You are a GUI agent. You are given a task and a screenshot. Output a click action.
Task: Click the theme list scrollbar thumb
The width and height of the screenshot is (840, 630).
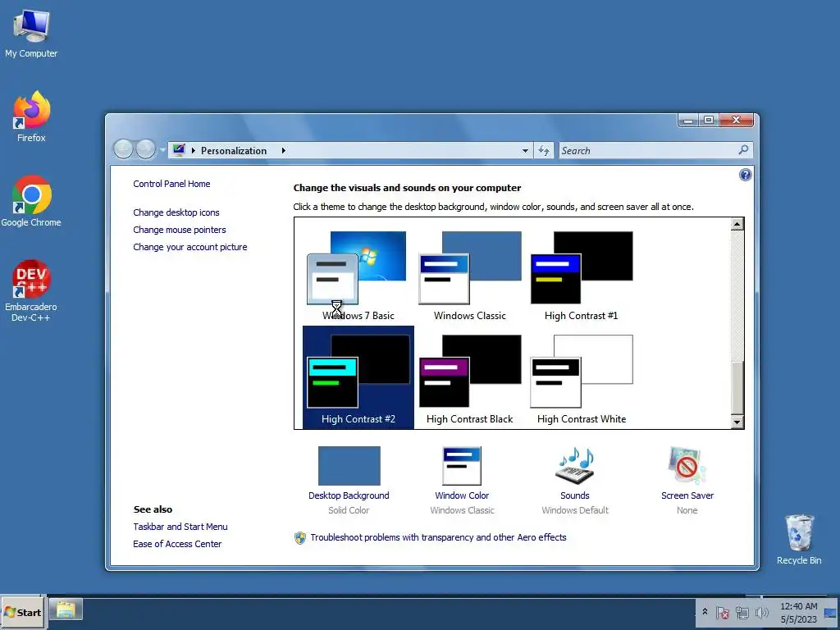coord(737,388)
